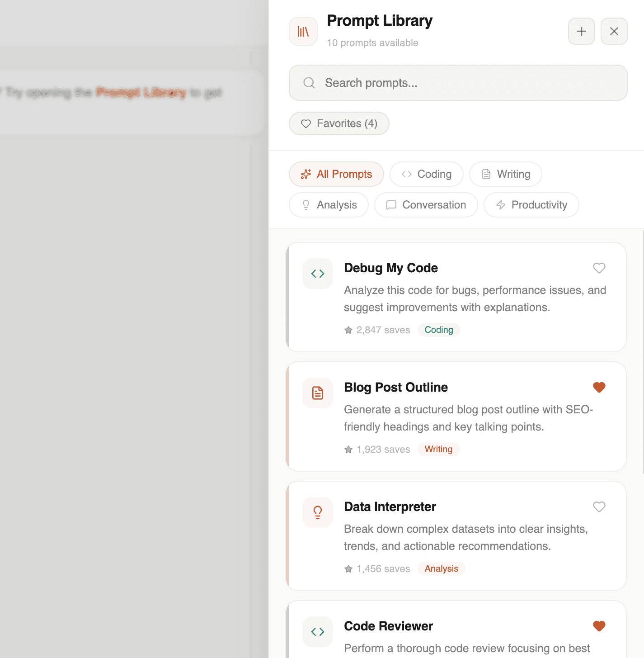Click the lightbulb icon on Data Interpreter
This screenshot has height=658, width=644.
(318, 512)
